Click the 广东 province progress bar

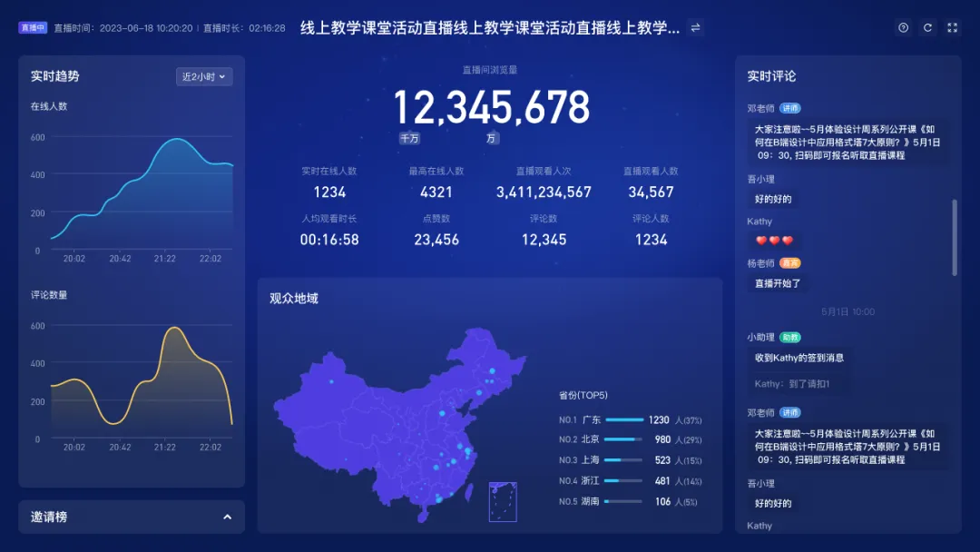(623, 420)
